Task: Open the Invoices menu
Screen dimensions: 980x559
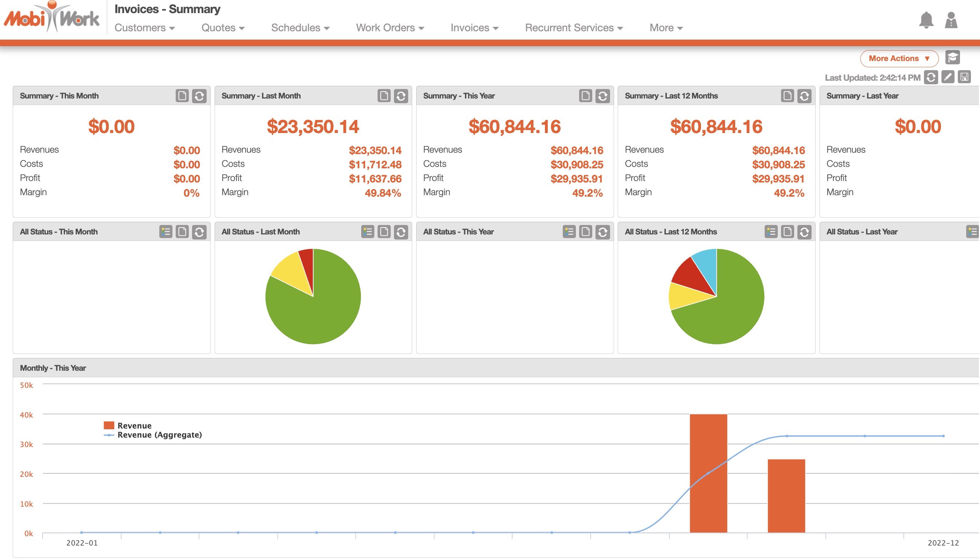Action: coord(474,28)
